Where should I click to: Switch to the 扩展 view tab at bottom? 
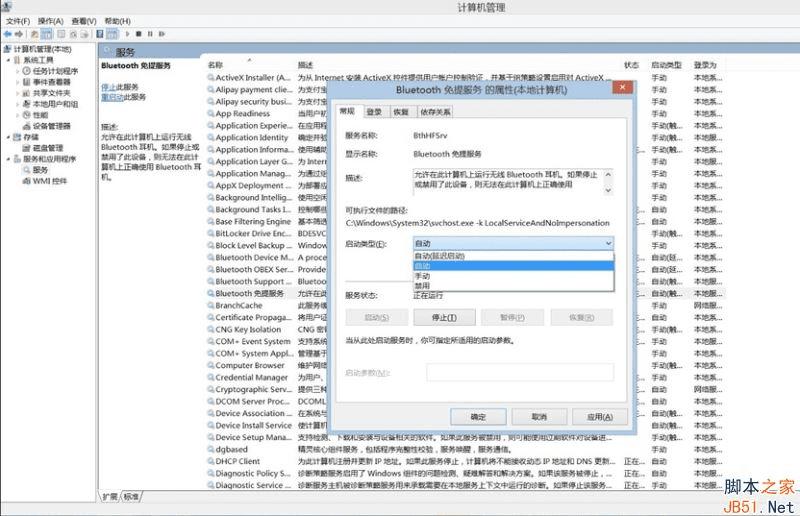click(110, 497)
